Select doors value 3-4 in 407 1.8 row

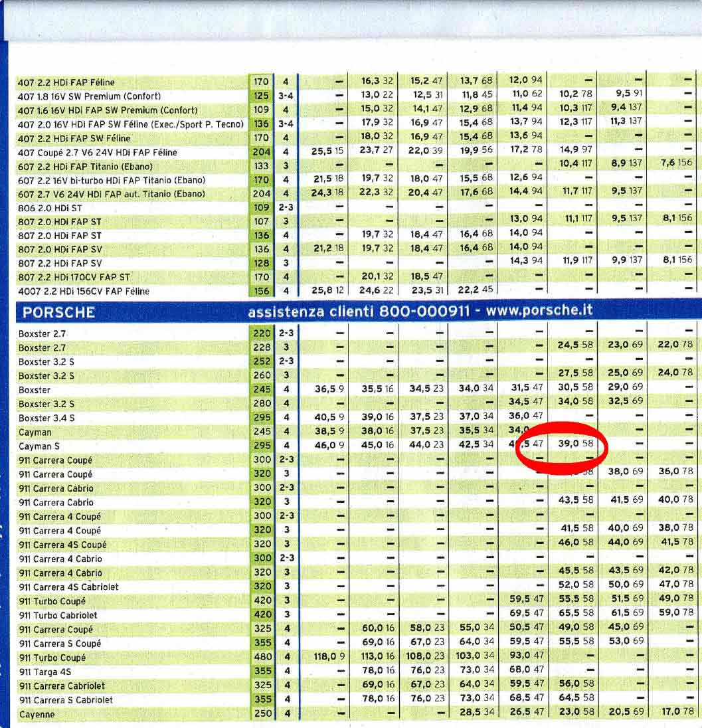286,96
